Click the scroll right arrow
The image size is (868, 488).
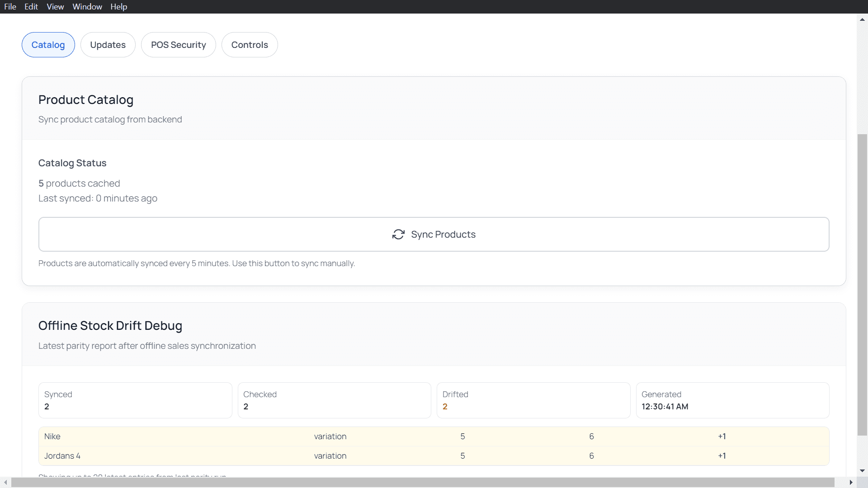[851, 483]
